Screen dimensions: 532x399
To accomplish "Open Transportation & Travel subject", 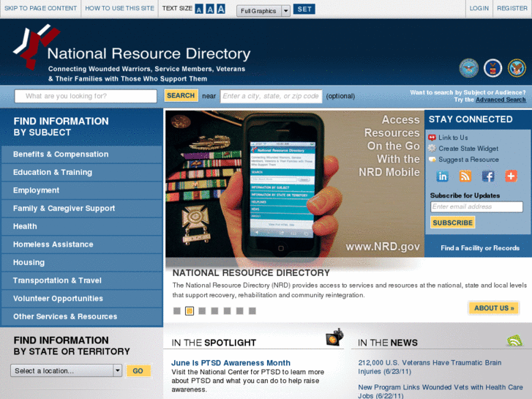I will tap(82, 280).
